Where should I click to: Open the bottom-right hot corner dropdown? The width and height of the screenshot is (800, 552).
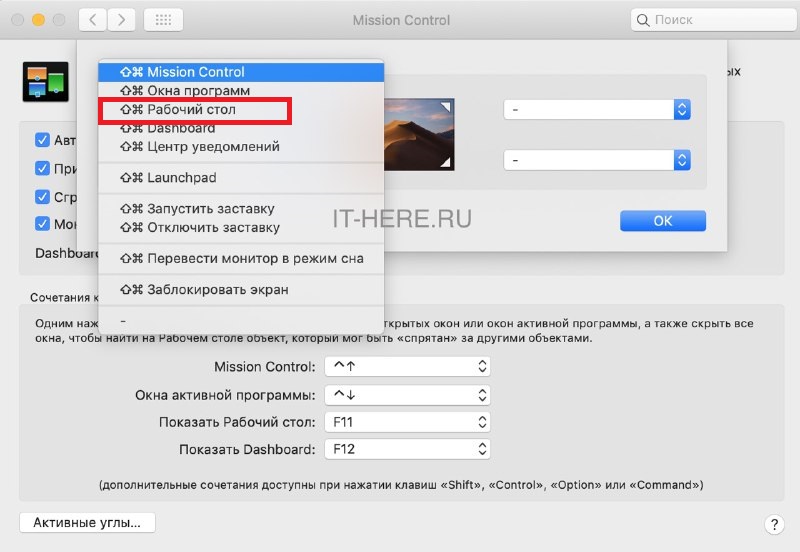pos(597,160)
